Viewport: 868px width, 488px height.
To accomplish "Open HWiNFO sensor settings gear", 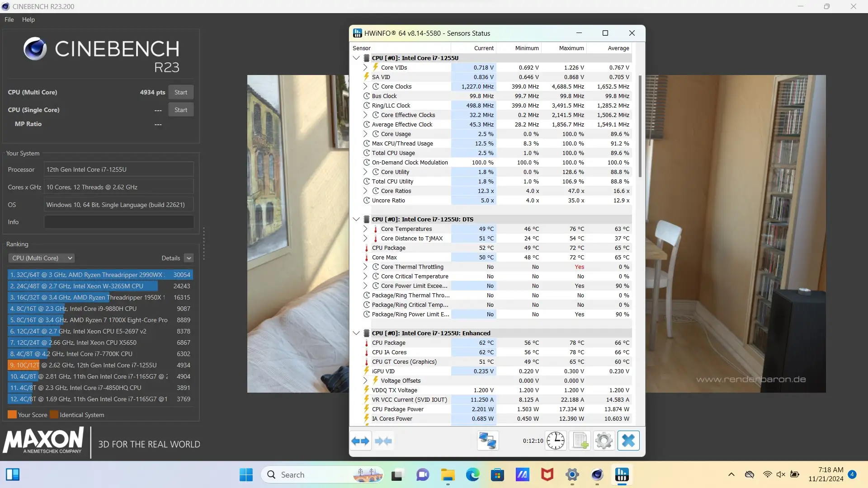I will tap(604, 441).
